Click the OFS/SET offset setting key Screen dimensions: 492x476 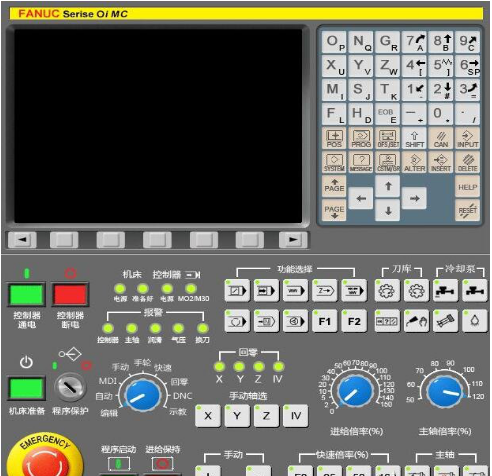[x=388, y=138]
